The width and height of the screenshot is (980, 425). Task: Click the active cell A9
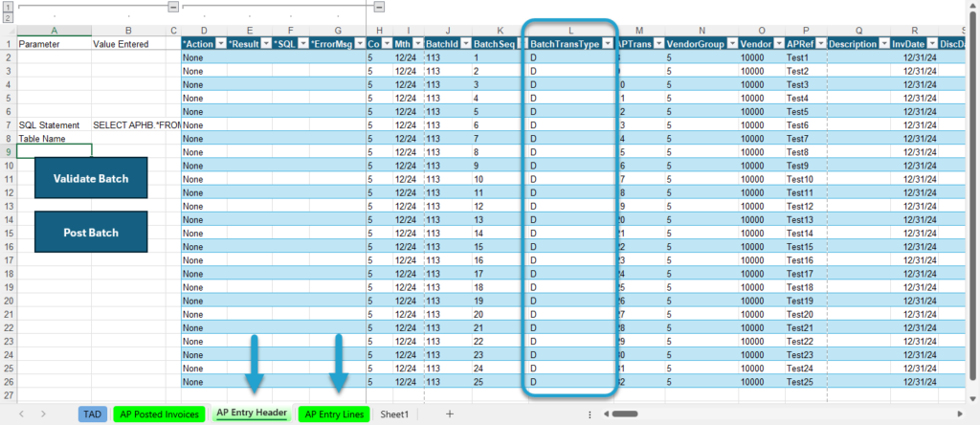pos(54,151)
